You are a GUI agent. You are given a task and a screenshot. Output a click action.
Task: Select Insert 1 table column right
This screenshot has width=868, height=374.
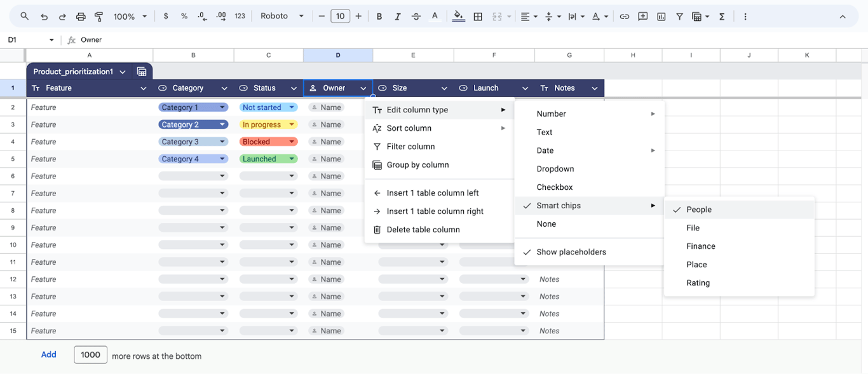(438, 211)
